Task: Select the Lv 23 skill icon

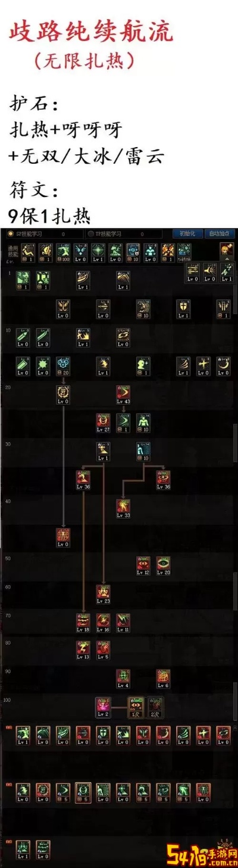Action: [103, 594]
